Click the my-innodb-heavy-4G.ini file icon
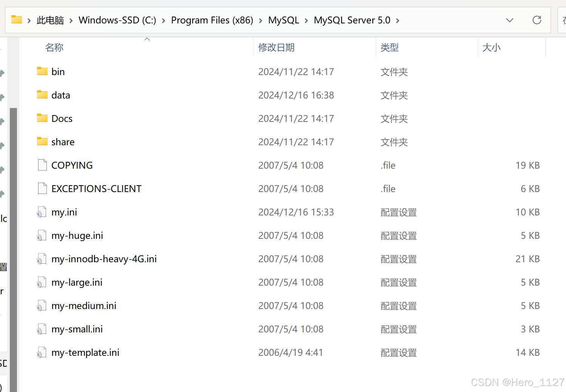This screenshot has height=392, width=566. (x=42, y=259)
